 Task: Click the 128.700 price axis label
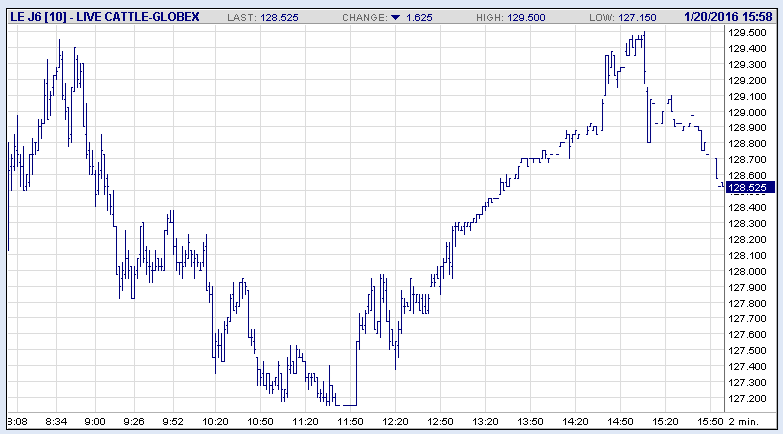coord(748,160)
